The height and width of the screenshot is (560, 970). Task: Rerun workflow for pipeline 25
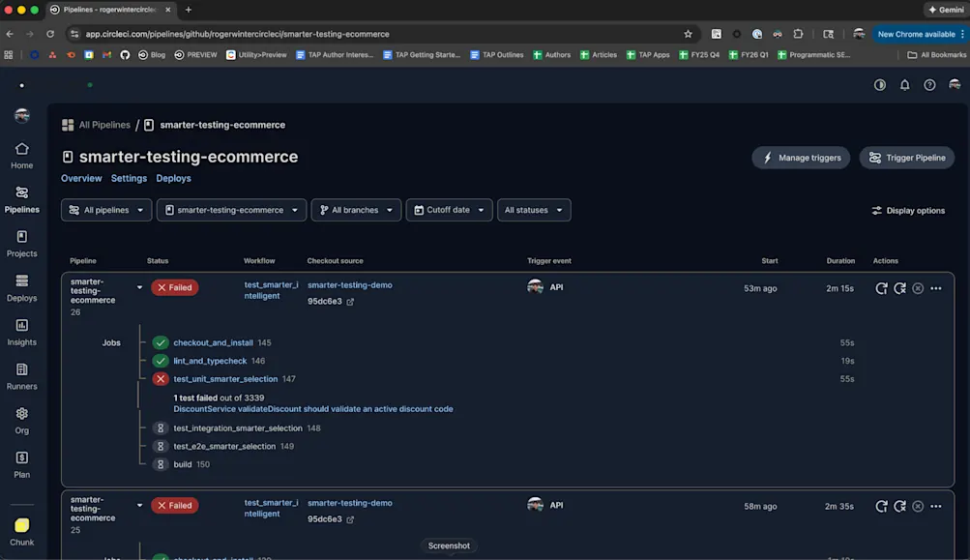[881, 506]
